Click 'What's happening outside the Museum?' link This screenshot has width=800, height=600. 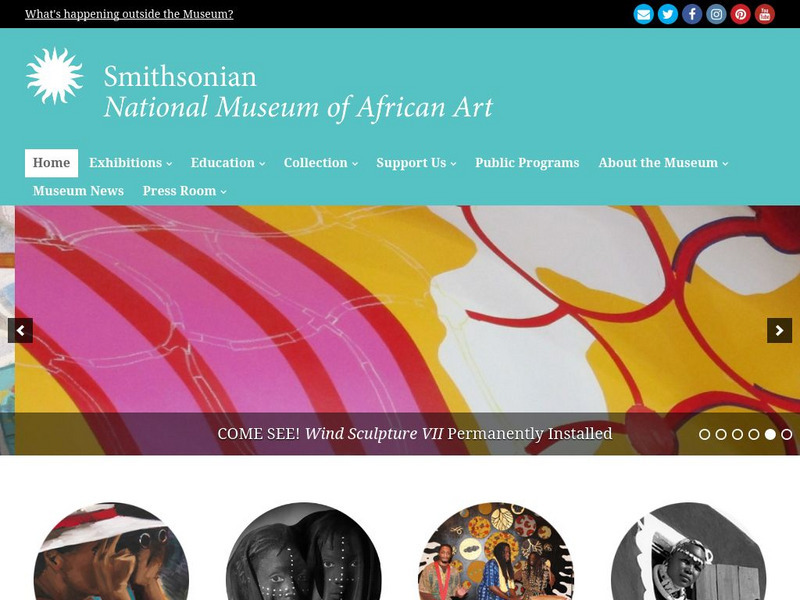click(129, 14)
